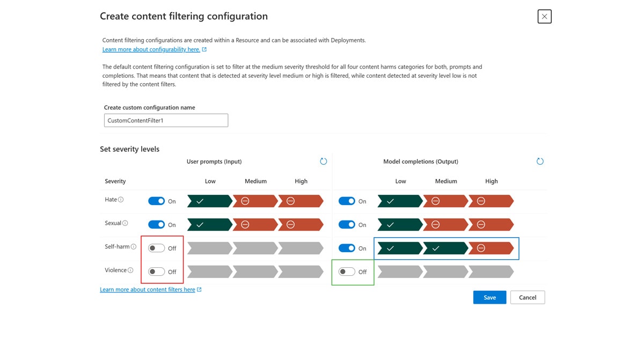The width and height of the screenshot is (644, 337).
Task: Set Sexual input severity to Medium
Action: [x=255, y=224]
